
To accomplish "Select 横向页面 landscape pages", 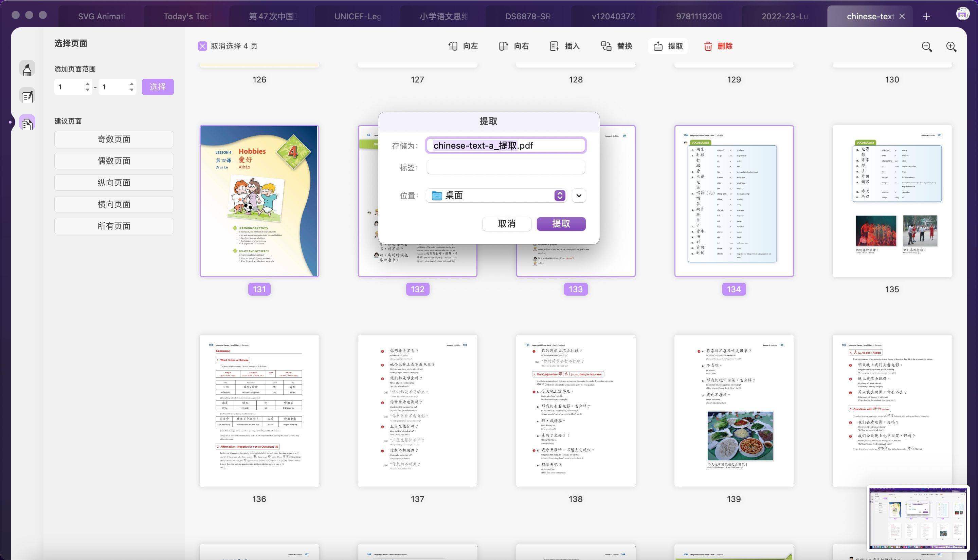I will [114, 204].
